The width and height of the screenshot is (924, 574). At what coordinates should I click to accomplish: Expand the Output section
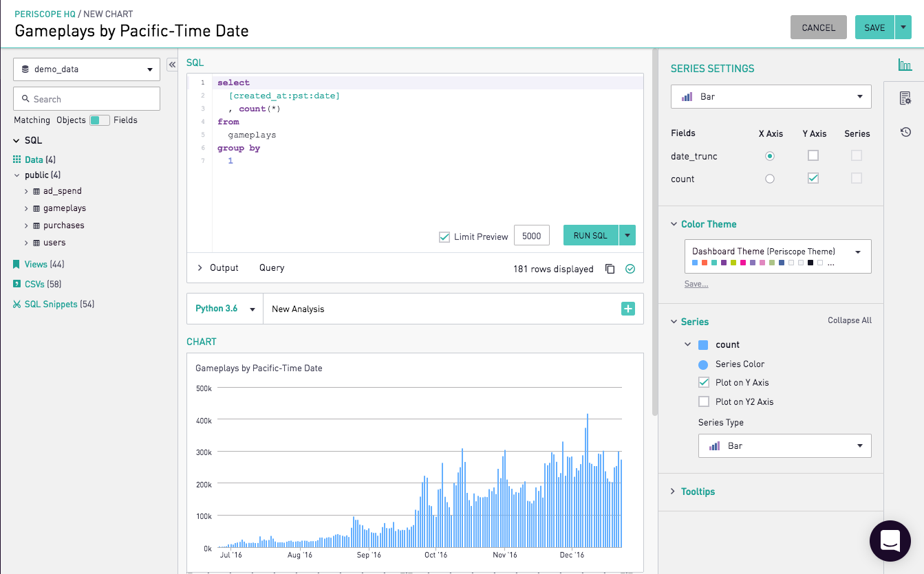click(x=200, y=268)
